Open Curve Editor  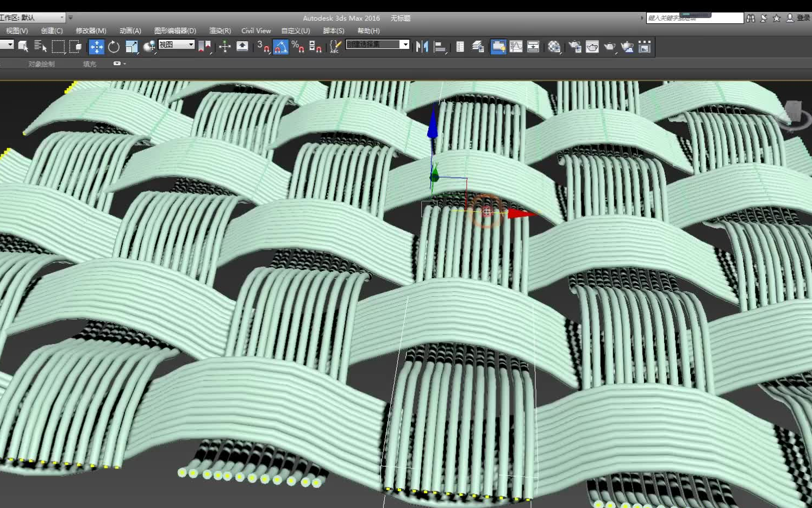(x=516, y=47)
